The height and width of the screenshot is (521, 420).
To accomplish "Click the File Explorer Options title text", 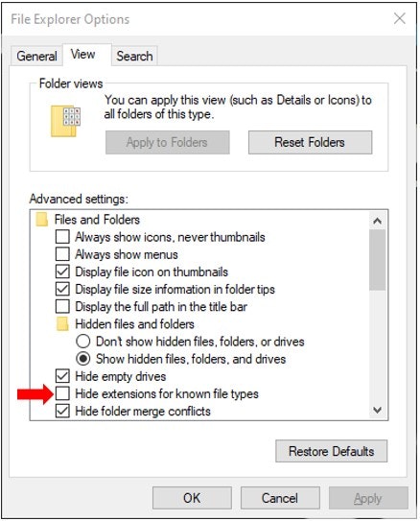I will (70, 19).
